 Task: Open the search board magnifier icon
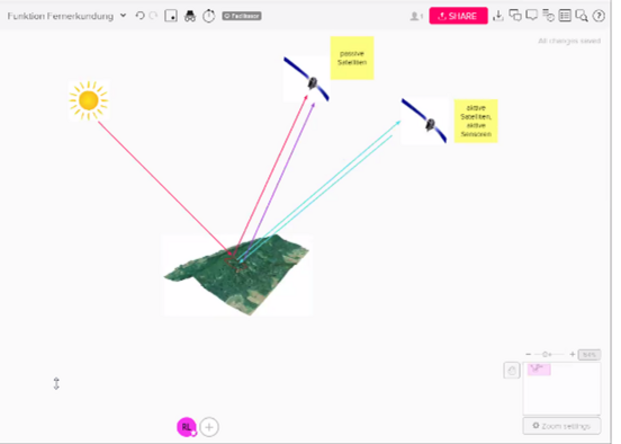(581, 16)
